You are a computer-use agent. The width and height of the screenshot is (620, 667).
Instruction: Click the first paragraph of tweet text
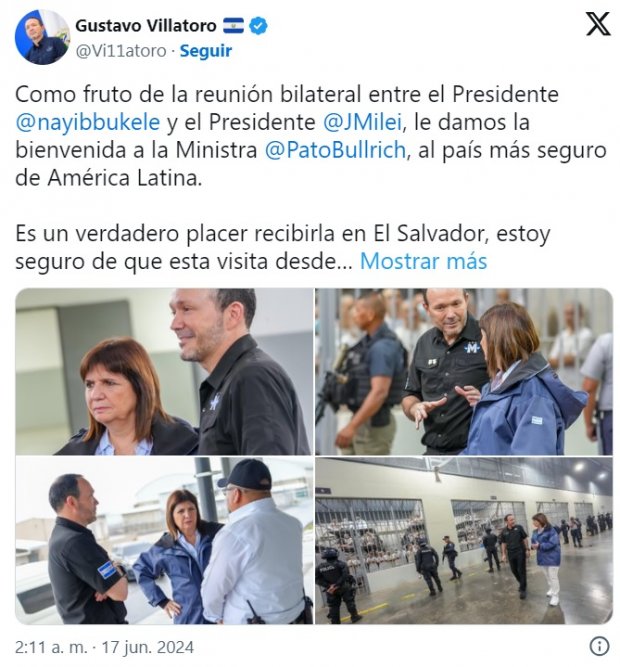coord(311,136)
